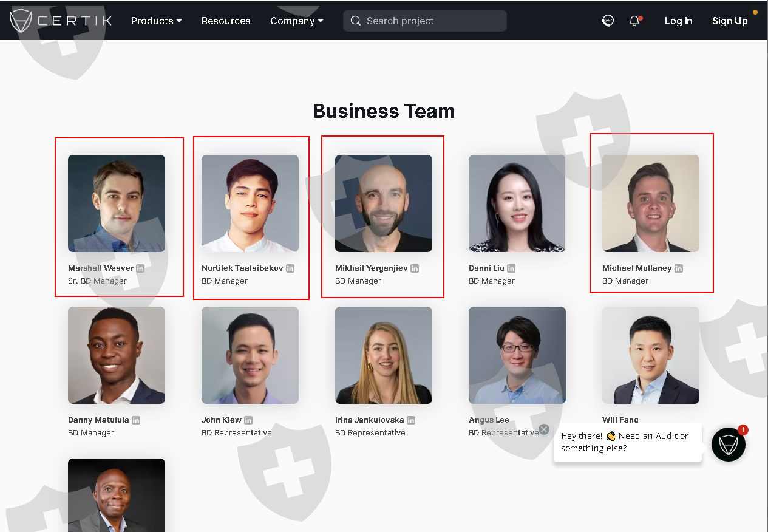Click the name 'Nurtilek Taalaibekov'
This screenshot has width=768, height=532.
pyautogui.click(x=242, y=268)
